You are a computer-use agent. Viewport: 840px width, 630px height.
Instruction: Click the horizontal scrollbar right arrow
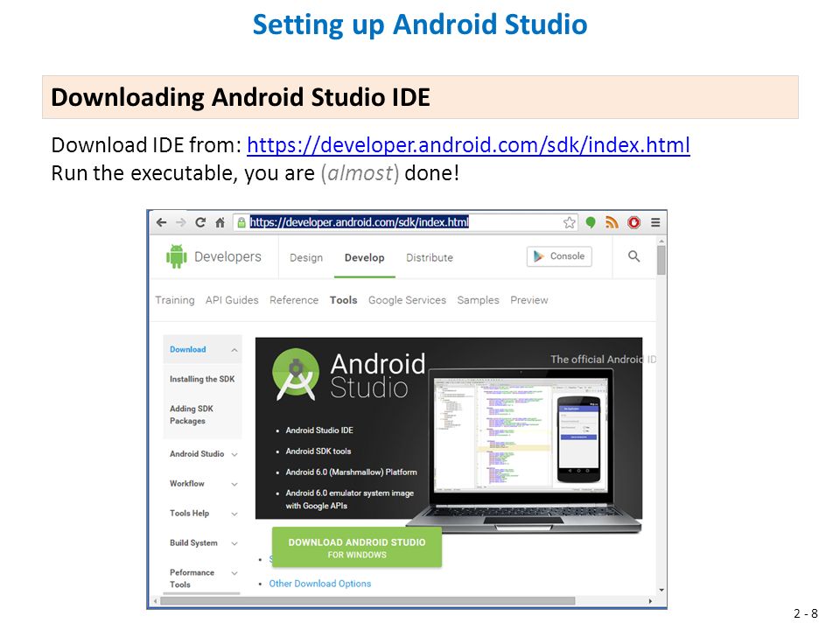coord(650,601)
